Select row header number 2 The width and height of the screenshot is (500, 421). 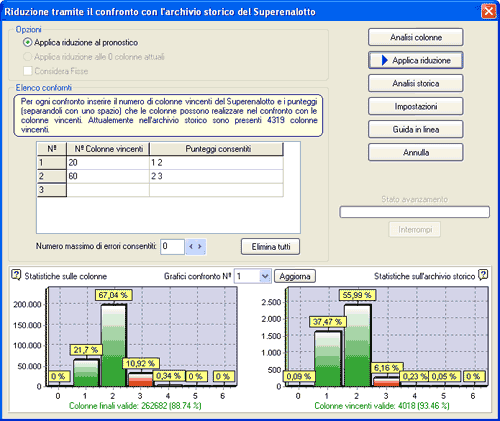click(52, 176)
